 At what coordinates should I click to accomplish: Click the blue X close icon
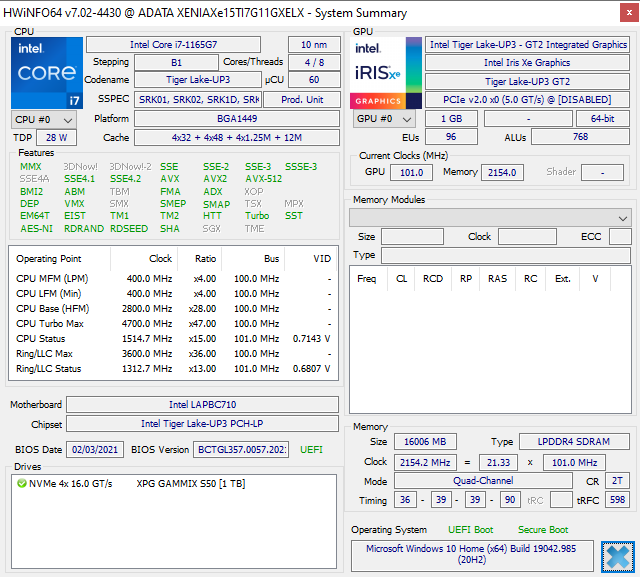pos(618,556)
